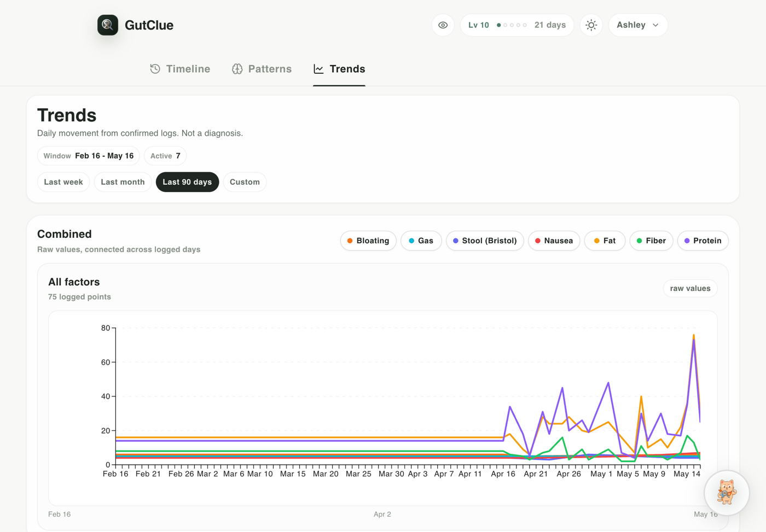Toggle the Protein series chip
This screenshot has height=532, width=766.
point(703,241)
